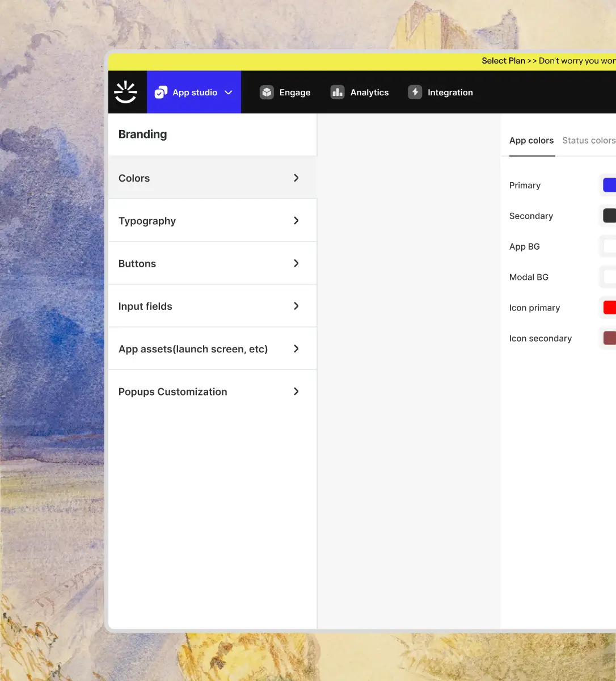Pick the App BG white swatch

(x=609, y=246)
